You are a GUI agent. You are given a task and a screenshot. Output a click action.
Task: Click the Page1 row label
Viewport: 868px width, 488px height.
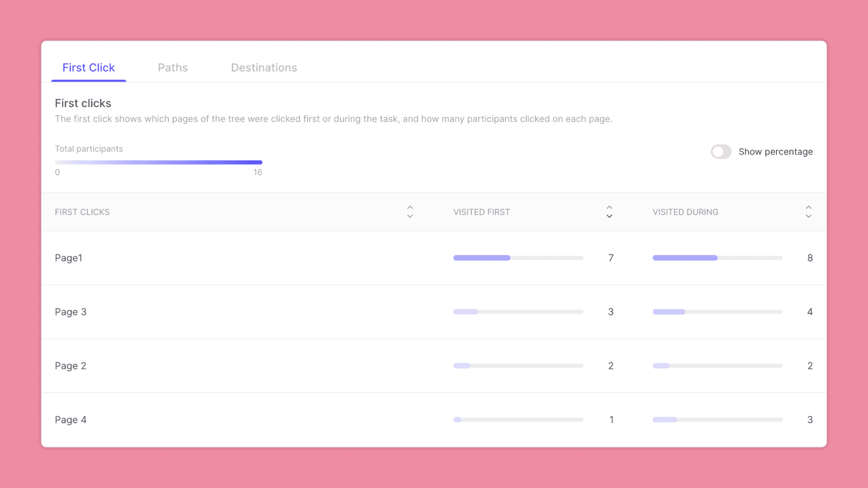coord(69,258)
